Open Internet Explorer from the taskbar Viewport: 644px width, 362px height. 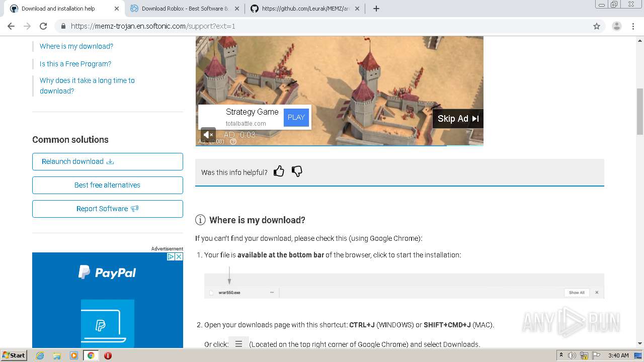coord(40,355)
